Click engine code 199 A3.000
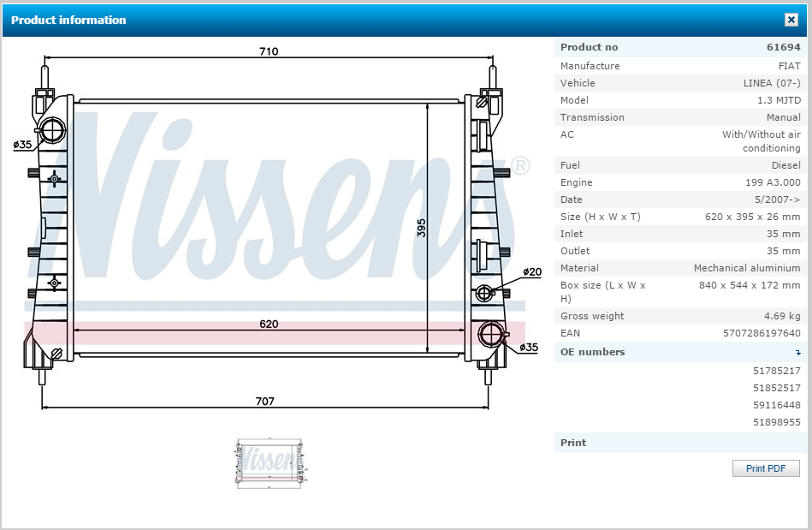 point(773,182)
